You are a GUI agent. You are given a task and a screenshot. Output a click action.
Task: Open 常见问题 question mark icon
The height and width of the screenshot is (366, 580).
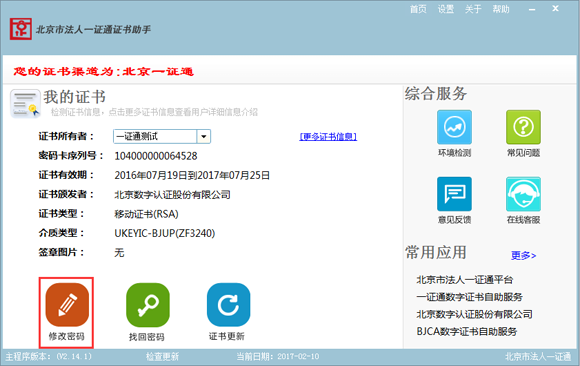[523, 127]
